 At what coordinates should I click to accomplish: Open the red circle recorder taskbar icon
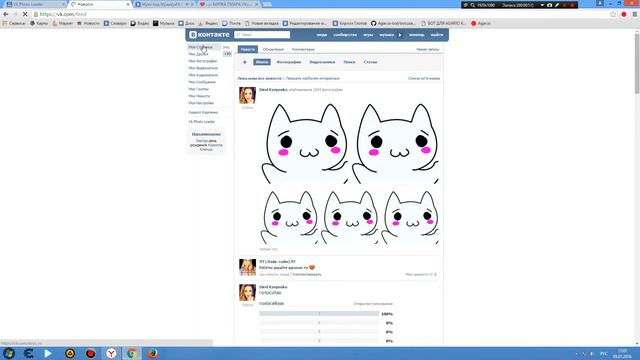(90, 353)
